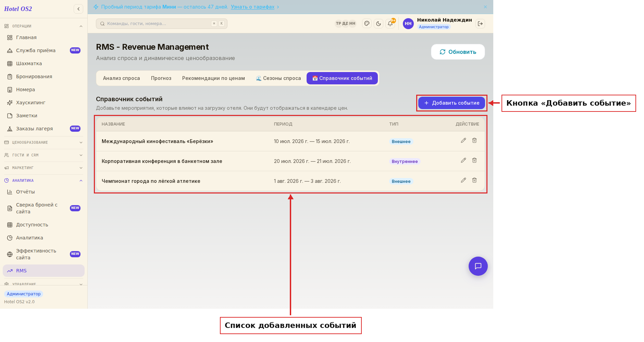Edit the Чемпионат города event
This screenshot has height=342, width=644.
click(463, 180)
